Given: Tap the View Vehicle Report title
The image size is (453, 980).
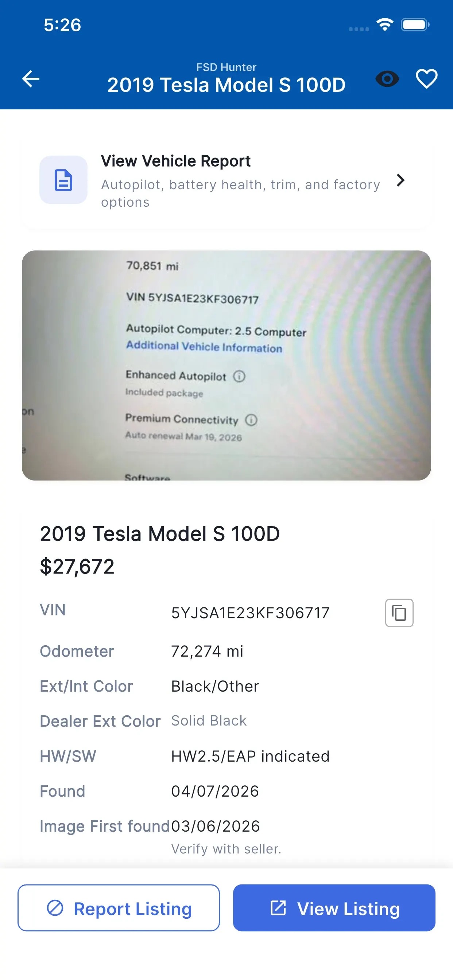Looking at the screenshot, I should coord(175,161).
